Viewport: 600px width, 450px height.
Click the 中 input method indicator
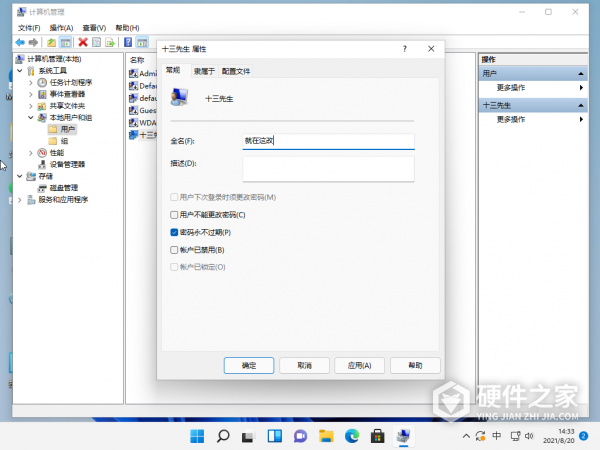pyautogui.click(x=497, y=435)
